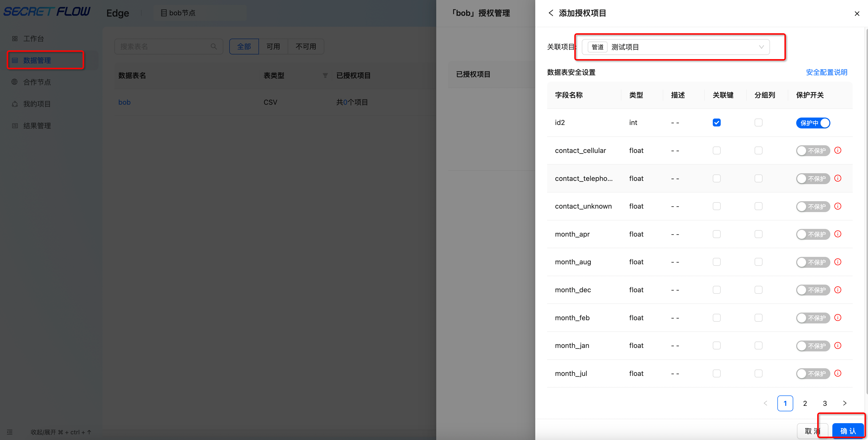Click warning info icon for contact_unknown

[x=838, y=206]
